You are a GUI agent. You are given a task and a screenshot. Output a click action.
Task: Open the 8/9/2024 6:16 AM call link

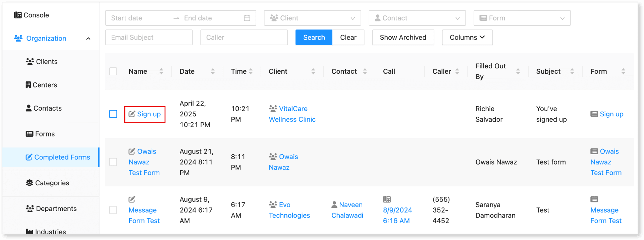(397, 216)
